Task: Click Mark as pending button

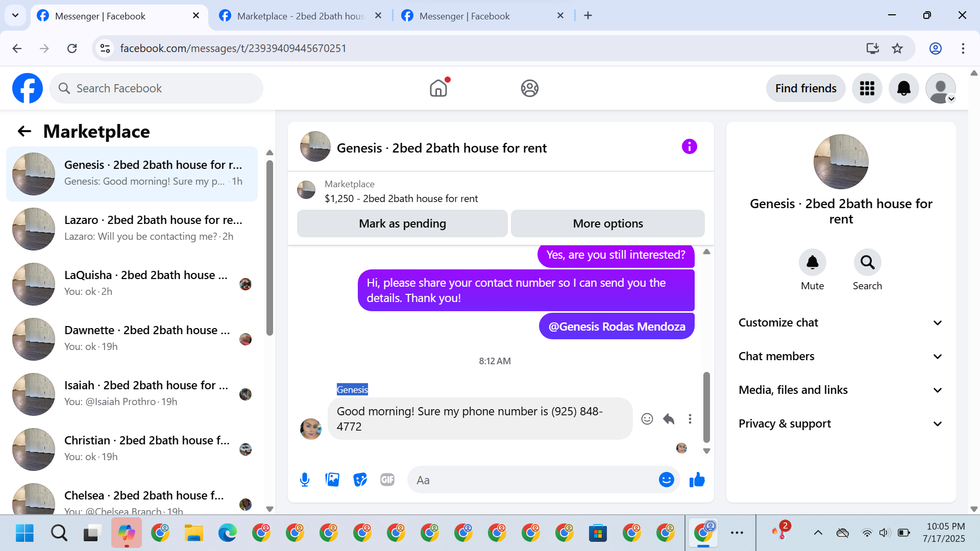Action: coord(402,223)
